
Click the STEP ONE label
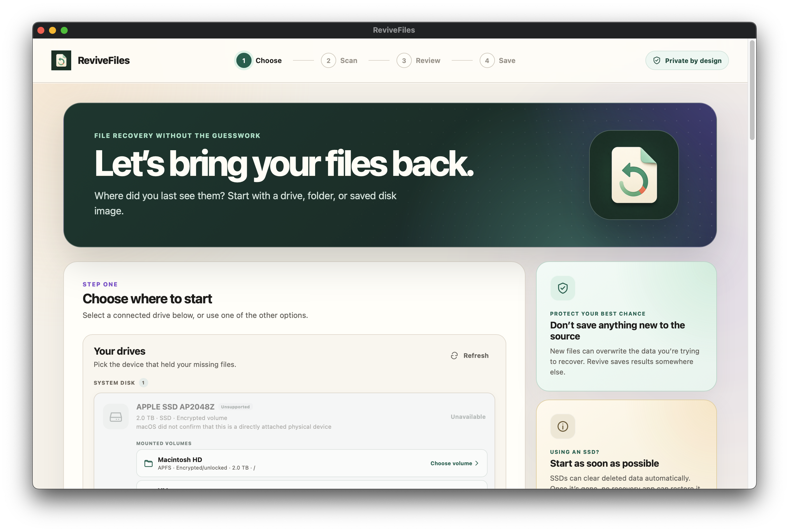100,284
